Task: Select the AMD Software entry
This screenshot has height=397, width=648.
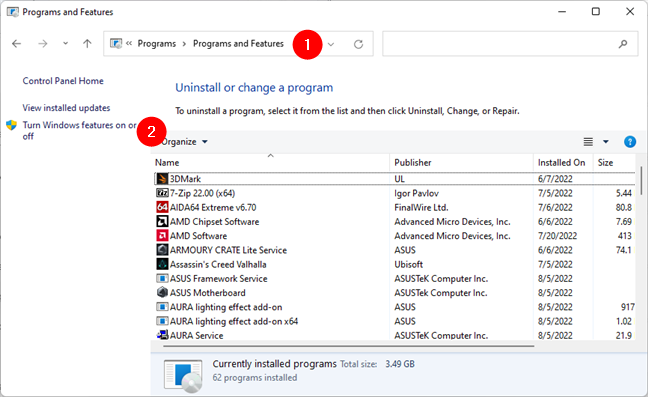Action: coord(395,235)
